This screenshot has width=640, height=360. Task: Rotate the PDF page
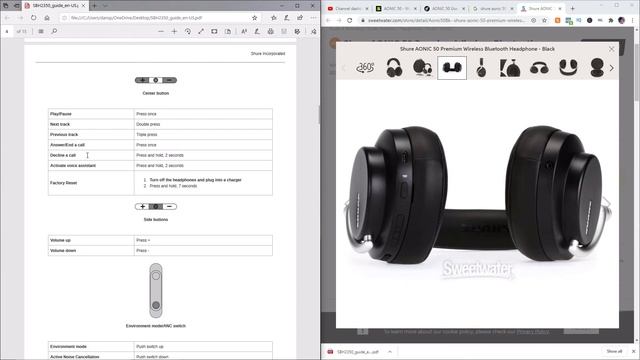pyautogui.click(x=188, y=31)
